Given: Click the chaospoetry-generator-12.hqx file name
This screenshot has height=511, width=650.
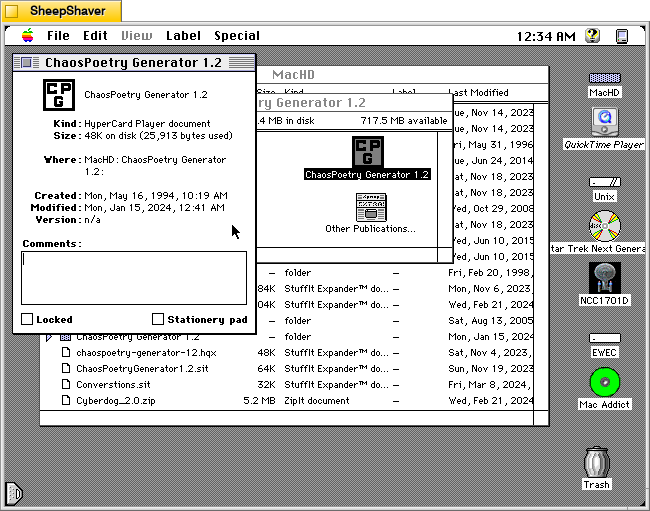Looking at the screenshot, I should pos(146,353).
